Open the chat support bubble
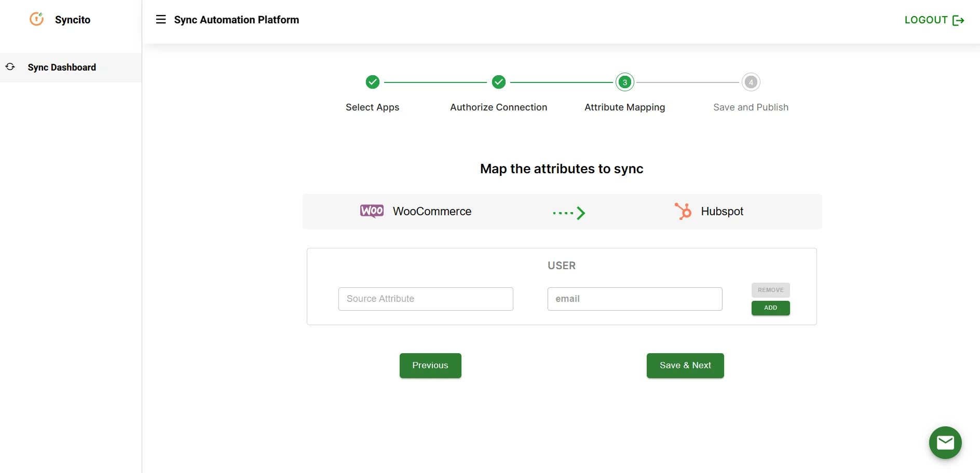980x473 pixels. (x=945, y=442)
